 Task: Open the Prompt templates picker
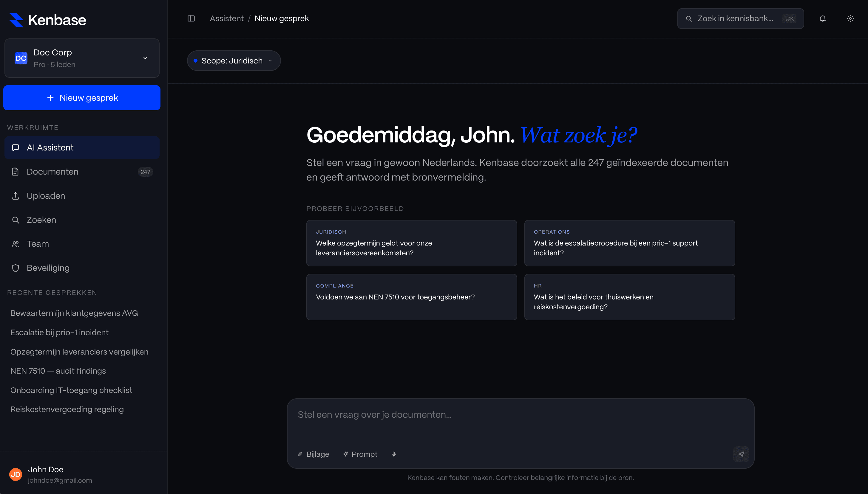click(x=360, y=454)
